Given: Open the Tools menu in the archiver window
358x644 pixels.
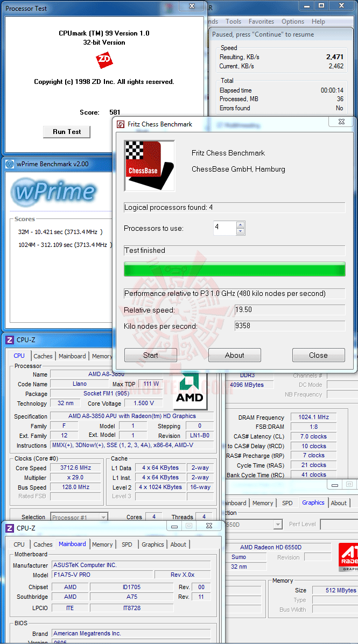Looking at the screenshot, I should click(233, 22).
